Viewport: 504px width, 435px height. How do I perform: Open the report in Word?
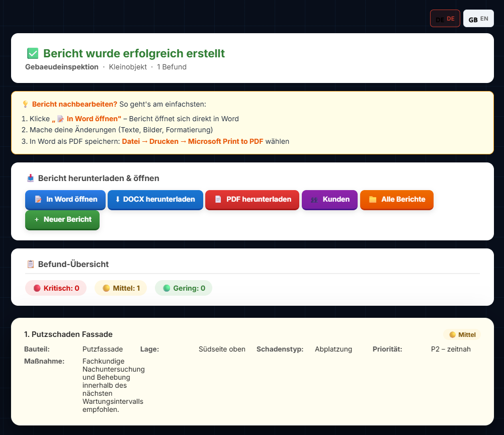click(65, 199)
